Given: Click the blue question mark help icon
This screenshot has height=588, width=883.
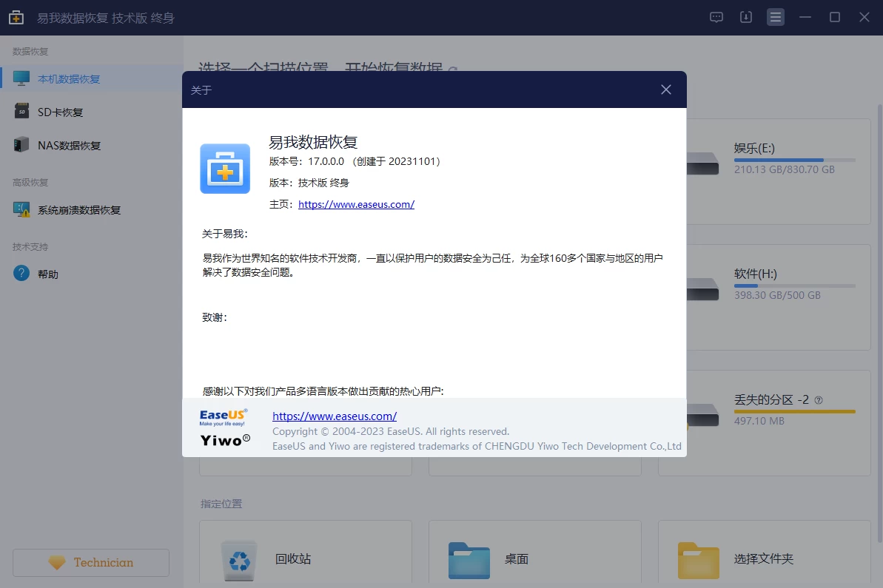Looking at the screenshot, I should pyautogui.click(x=21, y=274).
